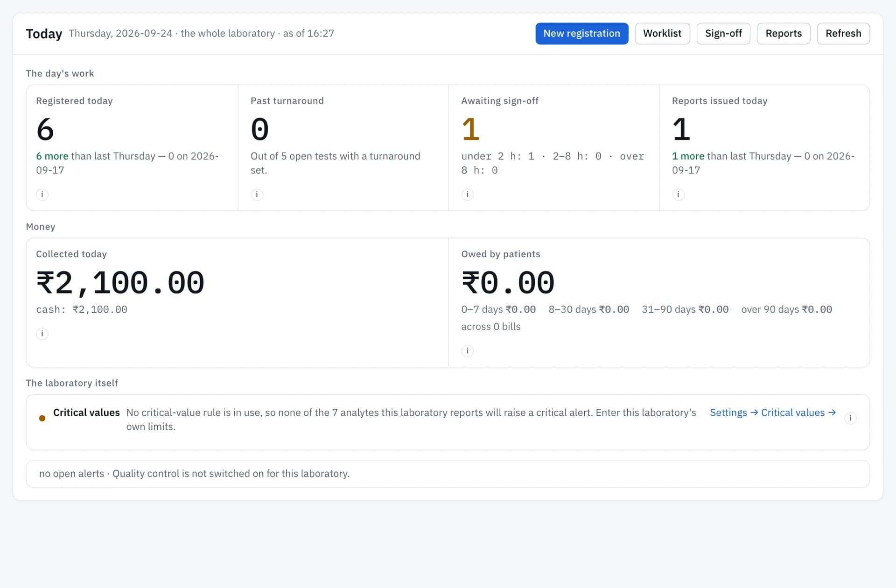Viewport: 896px width, 588px height.
Task: Click the 'across 0 bills' text
Action: pos(491,327)
